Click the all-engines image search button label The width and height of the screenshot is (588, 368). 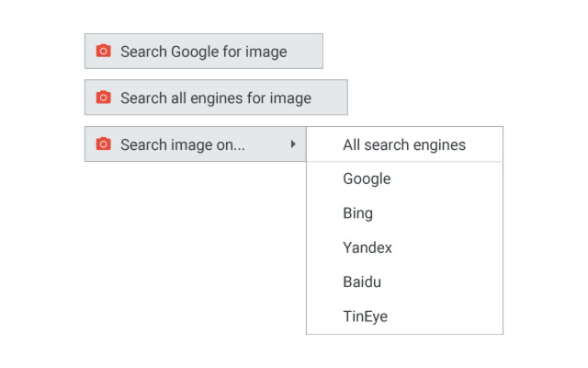[215, 98]
